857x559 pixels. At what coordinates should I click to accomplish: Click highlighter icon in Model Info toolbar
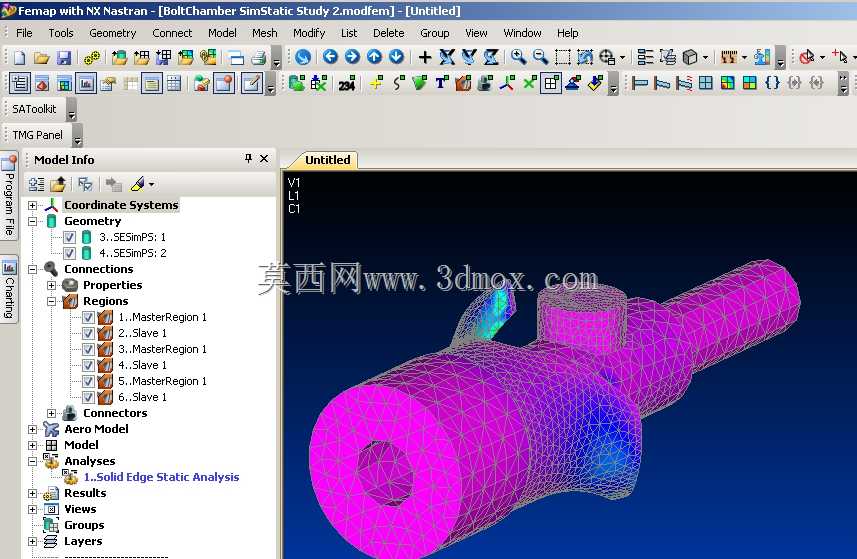tap(137, 184)
